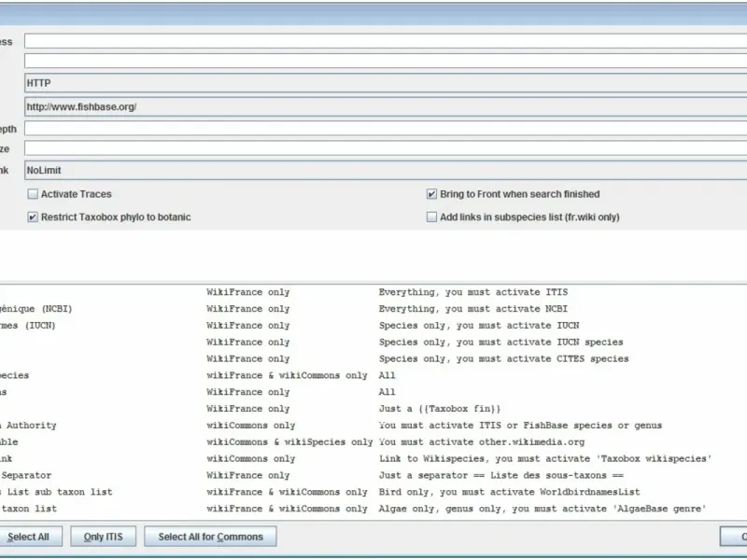Image resolution: width=747 pixels, height=560 pixels.
Task: Click the topmost empty address input field
Action: [386, 41]
